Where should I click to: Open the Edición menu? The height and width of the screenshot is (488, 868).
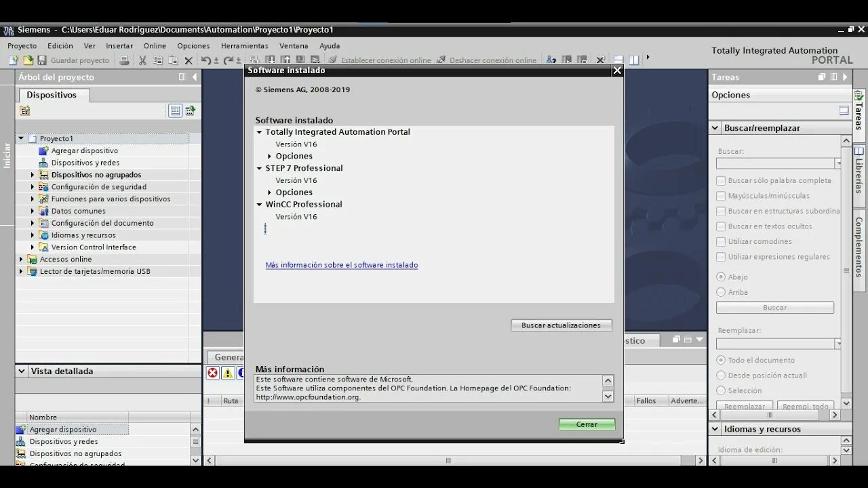[x=60, y=46]
